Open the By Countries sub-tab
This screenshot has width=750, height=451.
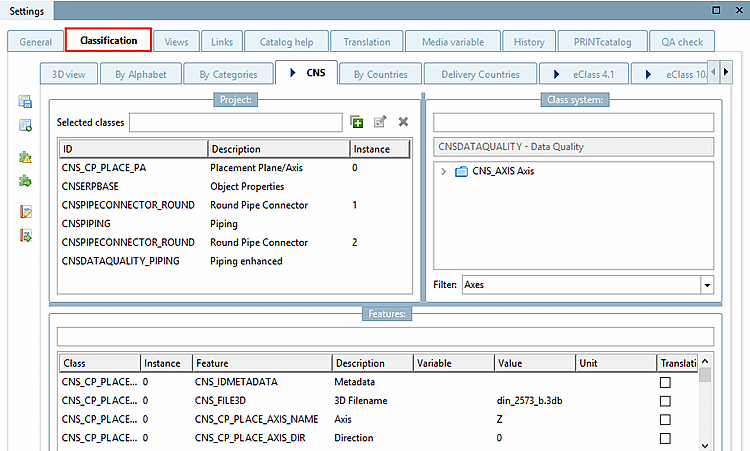(x=379, y=74)
